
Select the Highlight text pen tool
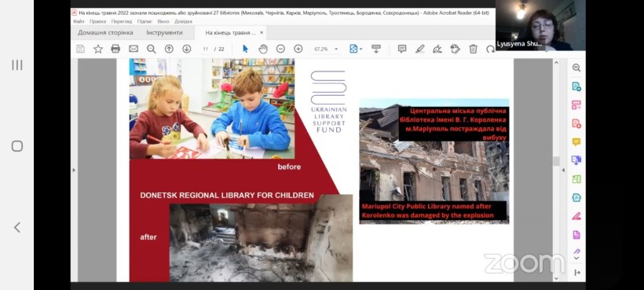point(419,49)
